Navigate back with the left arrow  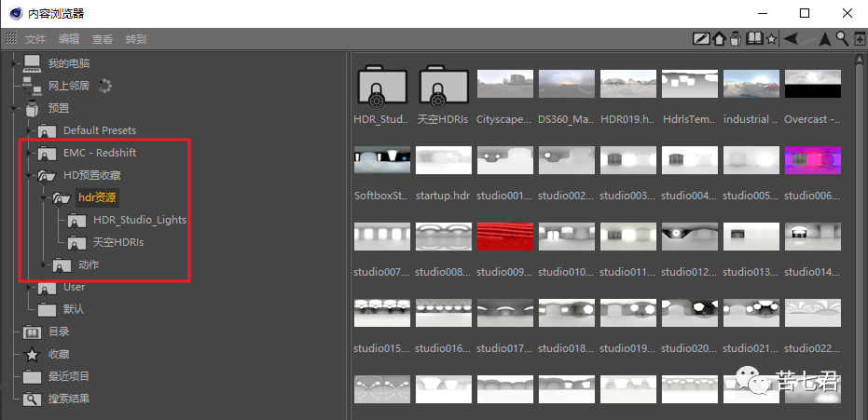[x=790, y=39]
